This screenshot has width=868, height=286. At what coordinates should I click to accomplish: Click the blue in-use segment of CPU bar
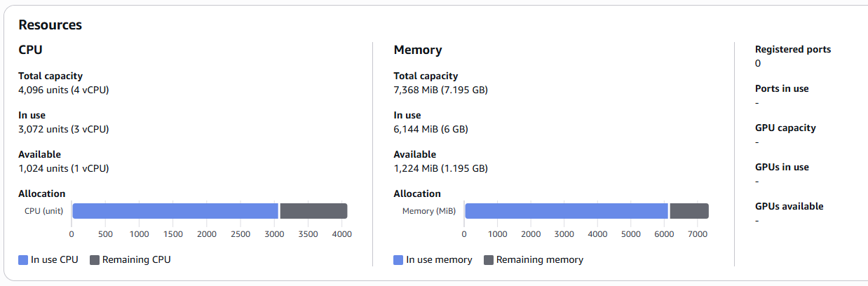point(175,211)
